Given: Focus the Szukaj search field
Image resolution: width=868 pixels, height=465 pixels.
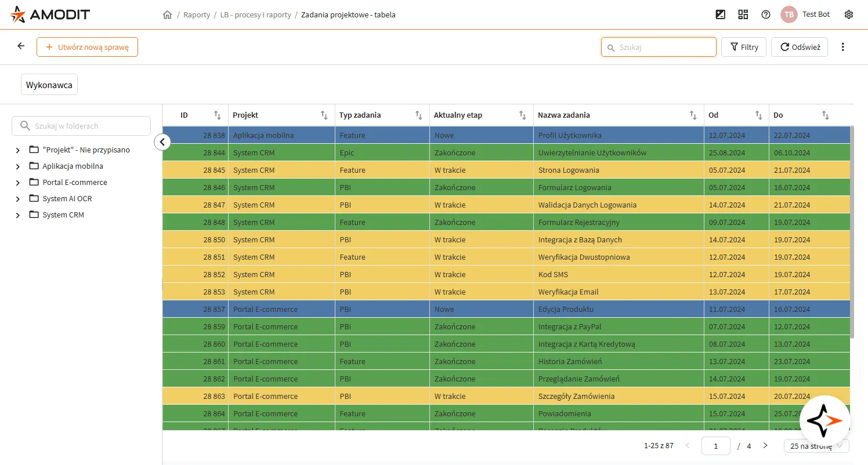Looking at the screenshot, I should coord(659,47).
